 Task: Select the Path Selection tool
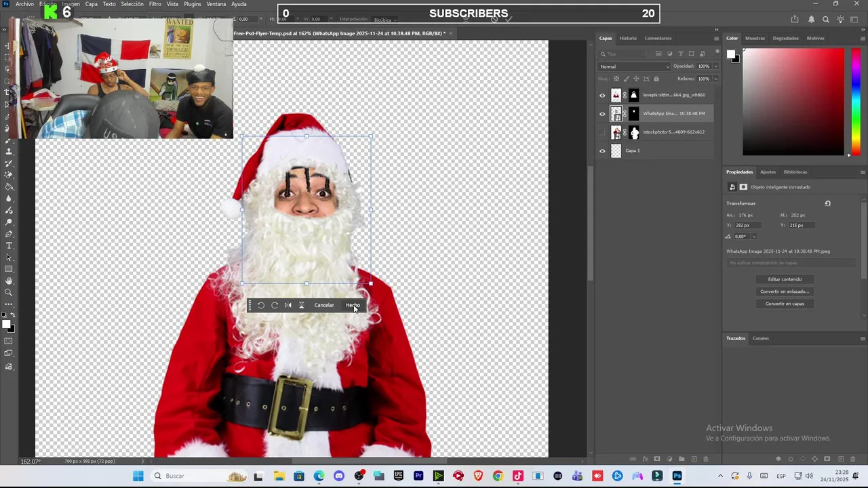pyautogui.click(x=9, y=258)
